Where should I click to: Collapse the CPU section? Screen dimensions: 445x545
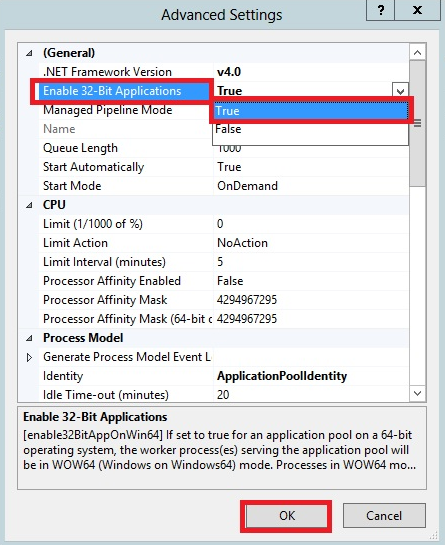pos(29,205)
